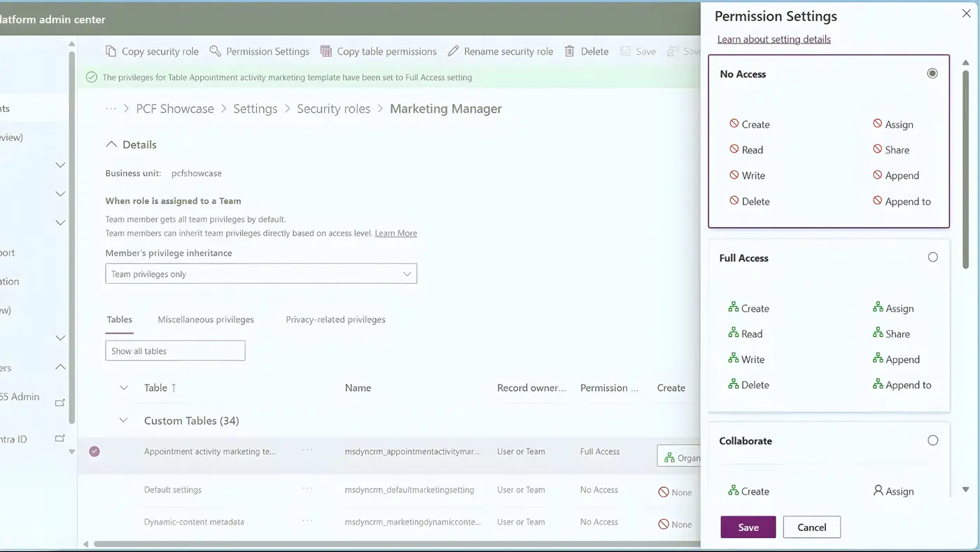Viewport: 980px width, 552px height.
Task: Collapse the sidebar section above 65 Admin
Action: coord(60,367)
